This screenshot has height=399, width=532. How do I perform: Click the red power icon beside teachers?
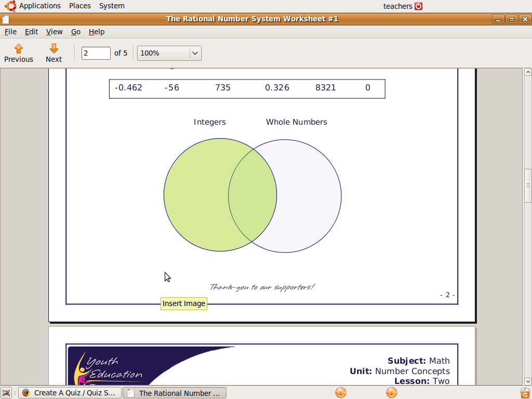[x=418, y=6]
